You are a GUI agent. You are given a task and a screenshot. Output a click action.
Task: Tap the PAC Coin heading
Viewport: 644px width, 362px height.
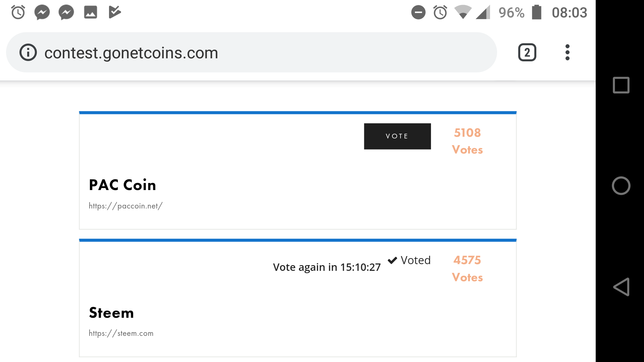click(122, 185)
